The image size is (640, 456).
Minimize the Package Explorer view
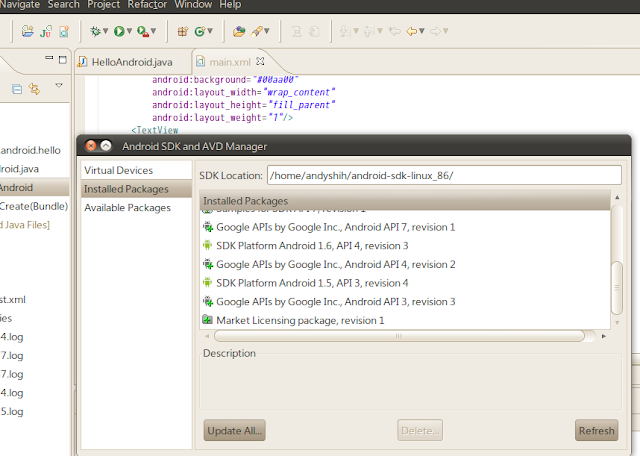tap(49, 58)
